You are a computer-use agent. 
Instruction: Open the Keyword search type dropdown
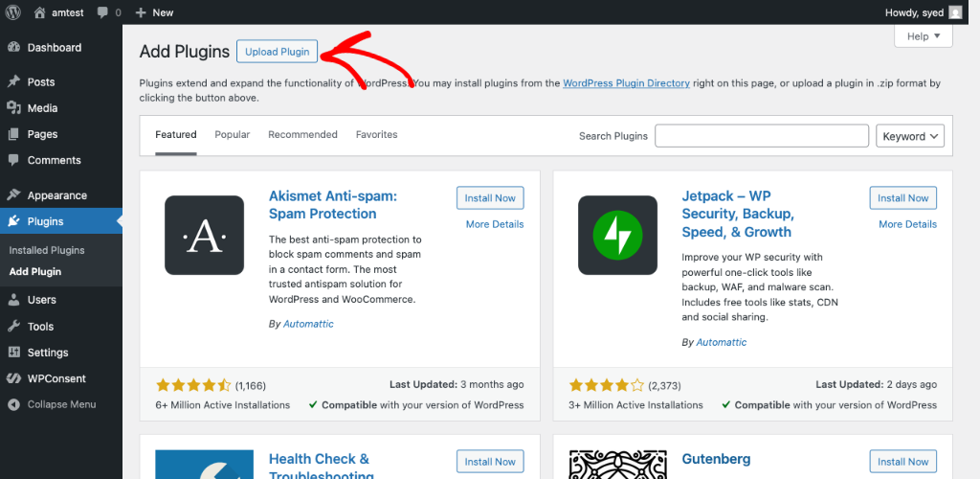pyautogui.click(x=910, y=136)
